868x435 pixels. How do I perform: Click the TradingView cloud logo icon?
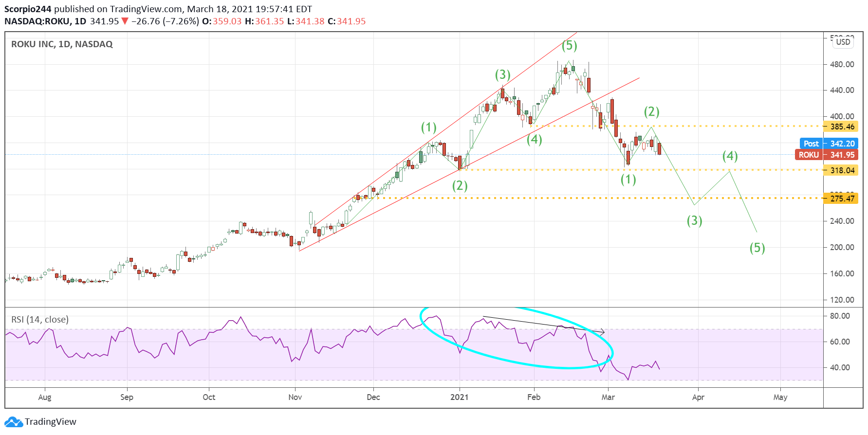pos(13,422)
